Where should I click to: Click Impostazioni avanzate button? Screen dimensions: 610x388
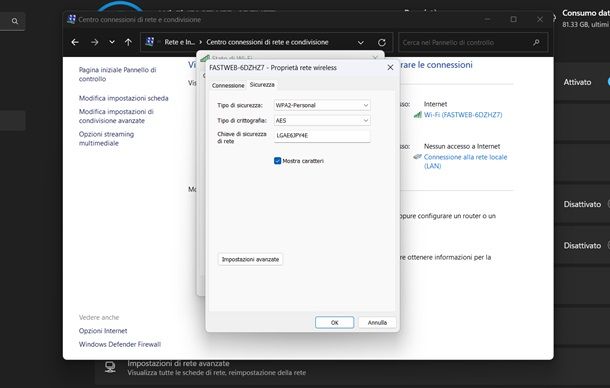[250, 259]
